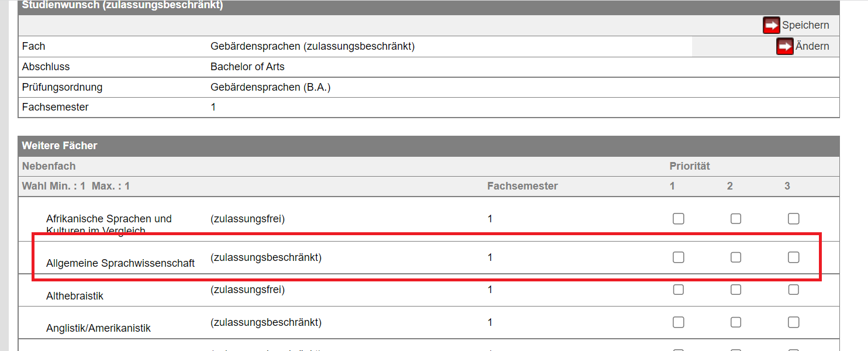Check Priorität 2 for Afrikanische Sprachen
This screenshot has width=868, height=351.
pos(735,218)
